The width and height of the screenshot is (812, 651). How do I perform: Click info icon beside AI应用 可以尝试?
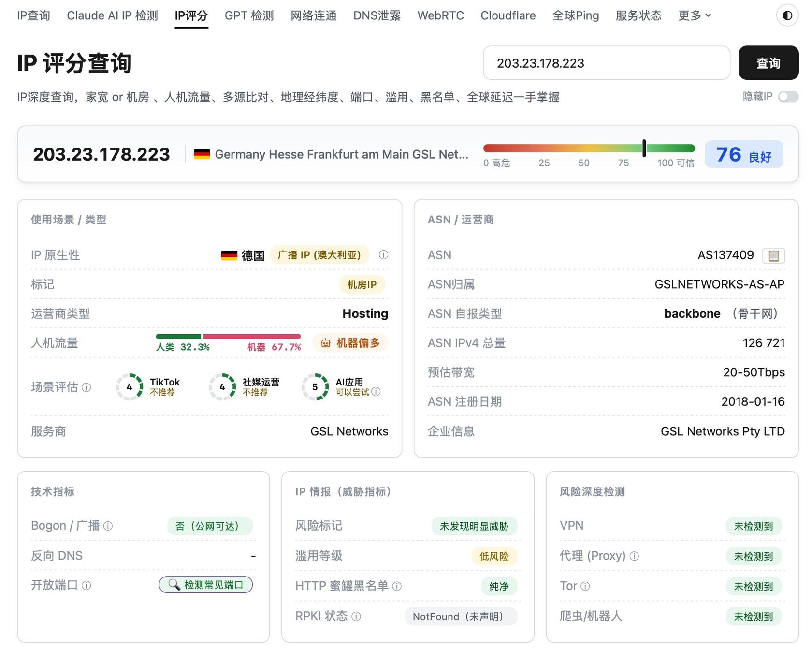click(x=376, y=392)
